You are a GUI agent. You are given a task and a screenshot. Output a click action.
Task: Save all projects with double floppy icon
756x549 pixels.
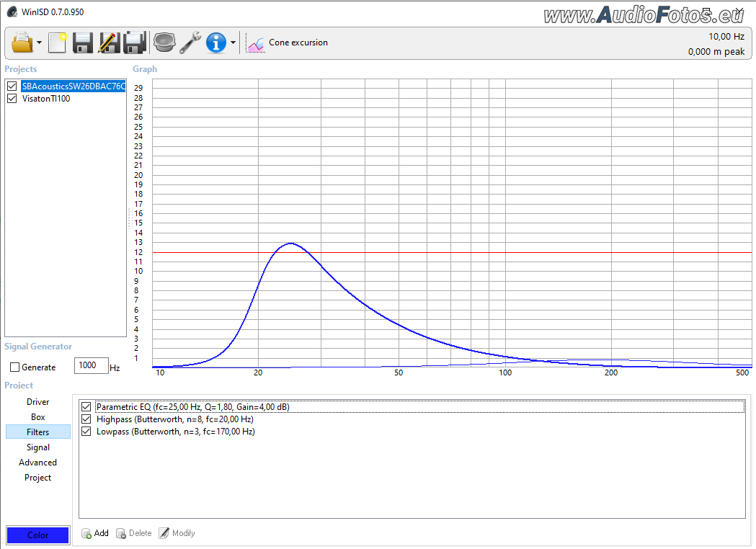pyautogui.click(x=135, y=43)
